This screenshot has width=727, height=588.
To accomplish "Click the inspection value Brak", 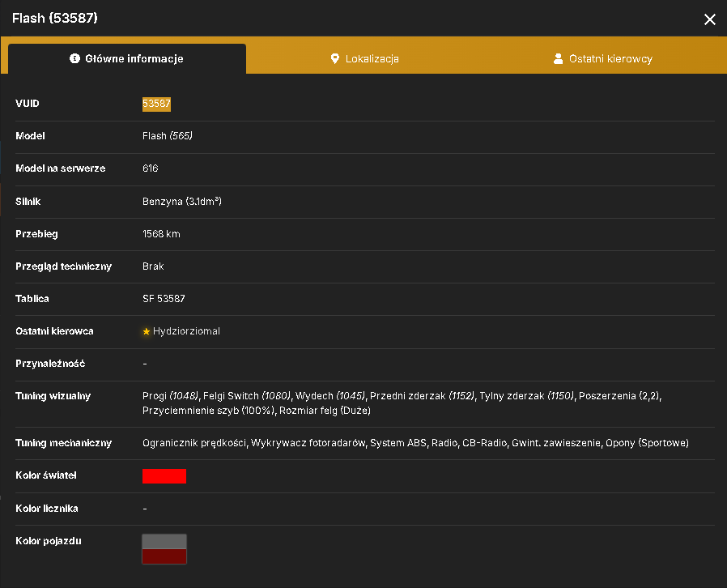I will 153,266.
